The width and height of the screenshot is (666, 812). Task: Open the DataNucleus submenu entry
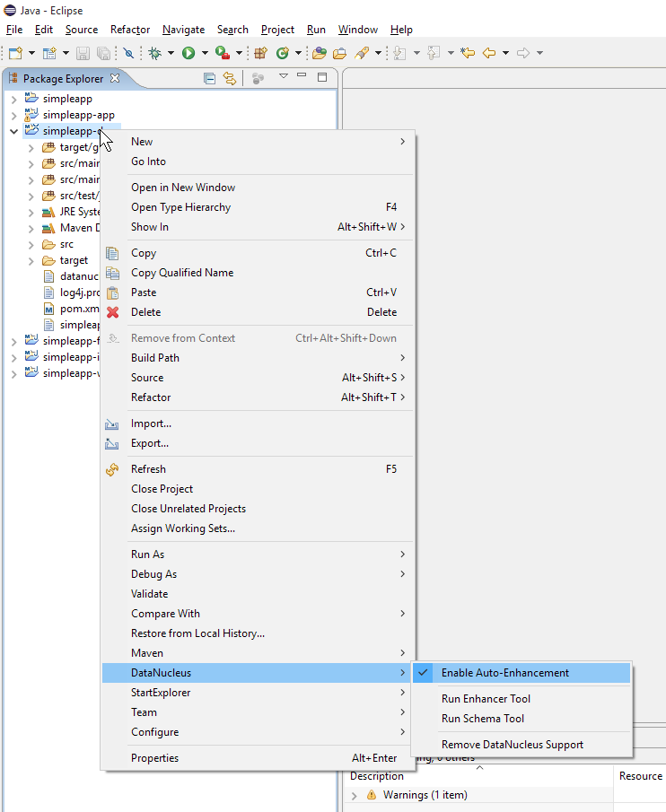tap(258, 673)
